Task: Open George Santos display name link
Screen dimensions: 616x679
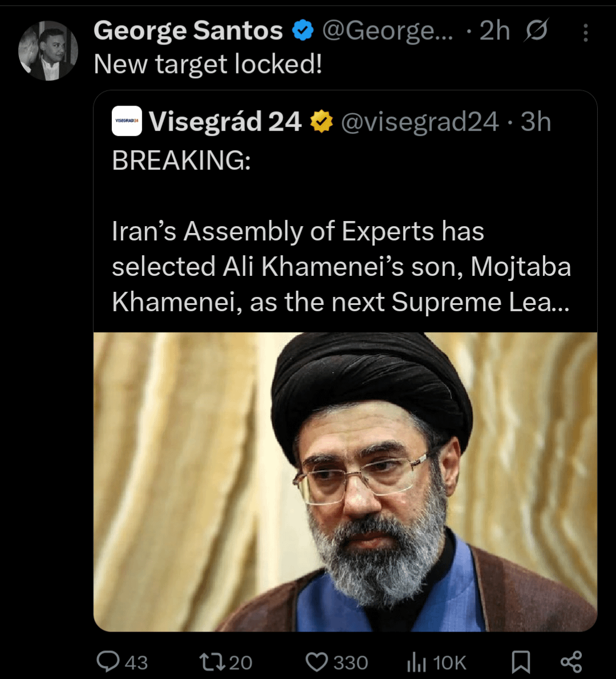Action: tap(188, 31)
